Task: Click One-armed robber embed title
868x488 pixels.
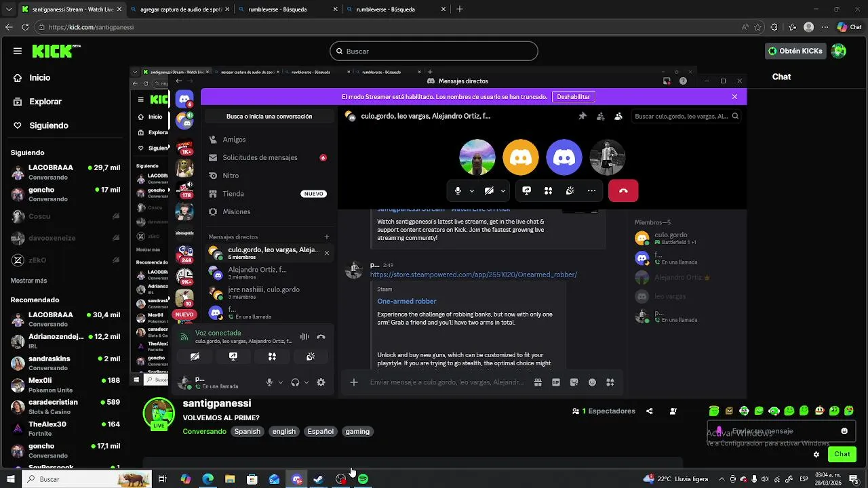Action: [407, 301]
